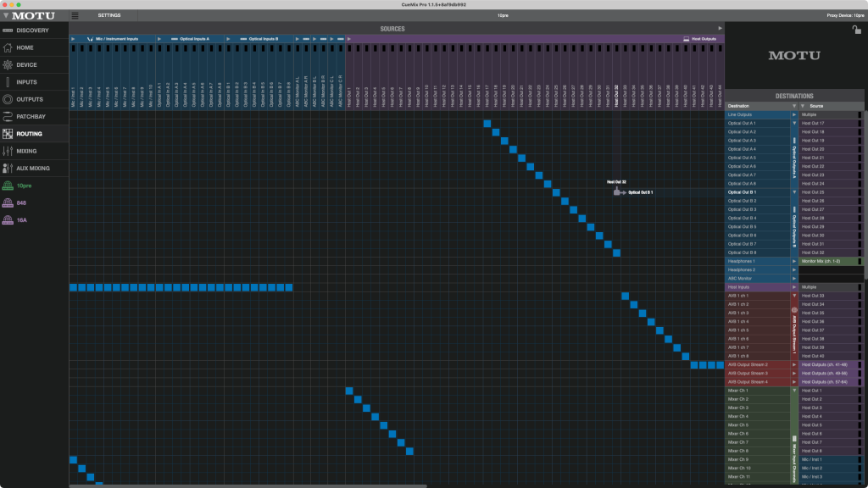
Task: Open the Device settings page
Action: point(27,64)
